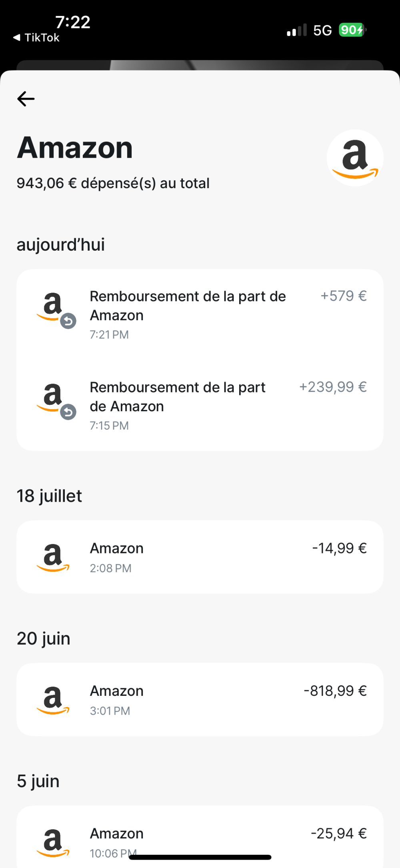Viewport: 400px width, 868px height.
Task: Tap the back arrow icon
Action: click(26, 99)
